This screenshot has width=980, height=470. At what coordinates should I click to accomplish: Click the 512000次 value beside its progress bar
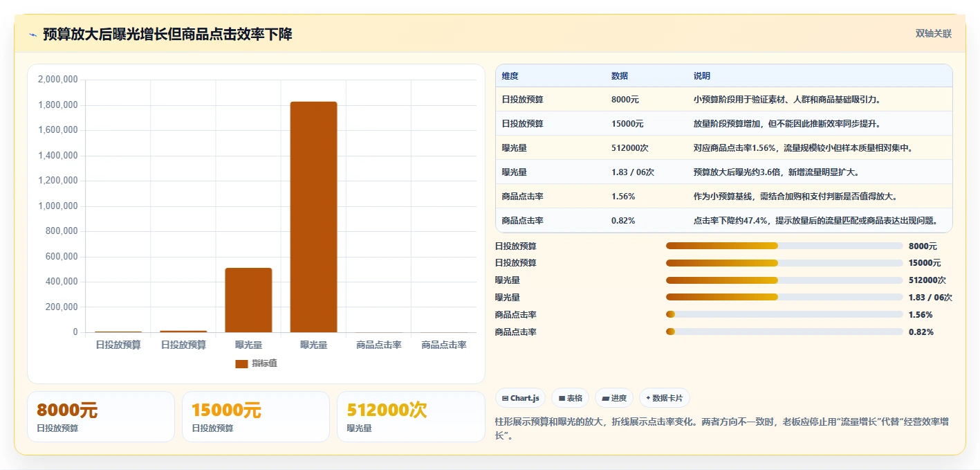point(927,280)
